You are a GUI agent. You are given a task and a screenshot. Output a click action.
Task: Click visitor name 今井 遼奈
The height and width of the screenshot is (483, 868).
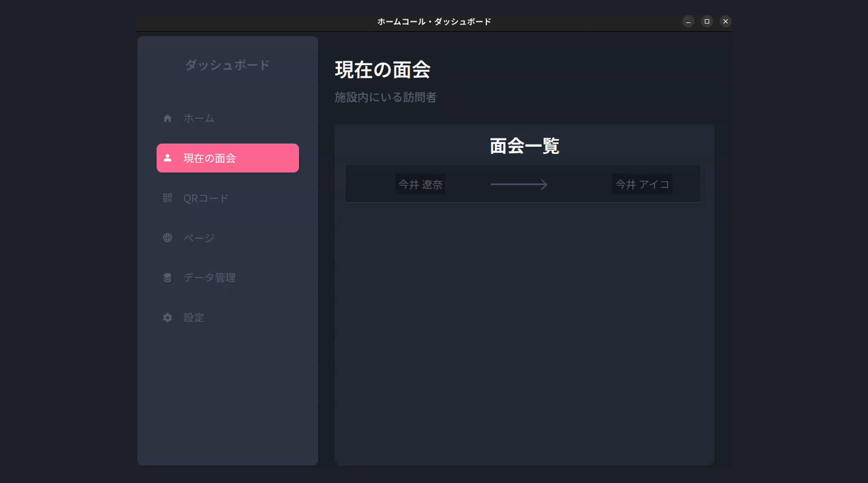click(420, 185)
